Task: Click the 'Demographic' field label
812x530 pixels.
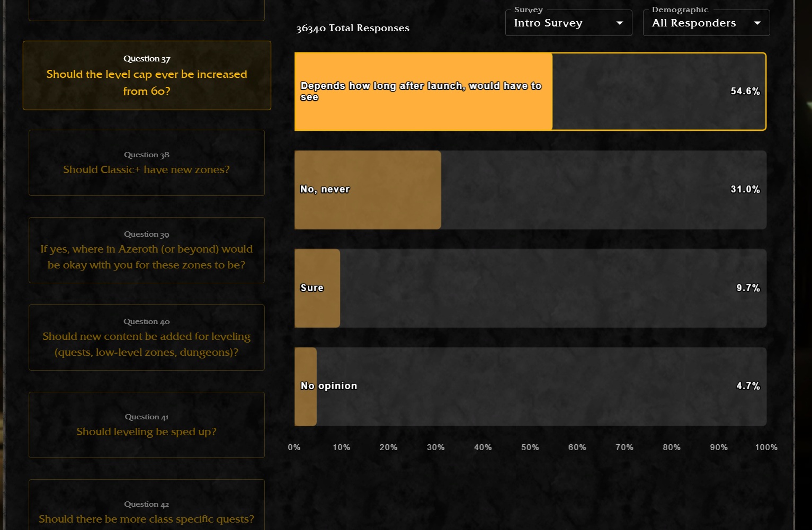Action: coord(680,10)
